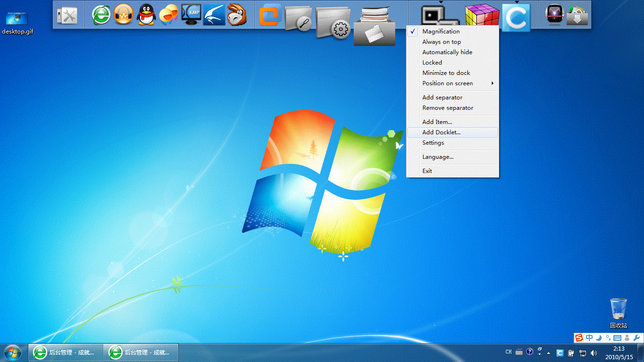The image size is (644, 362).
Task: Open the Language... menu entry
Action: (453, 157)
